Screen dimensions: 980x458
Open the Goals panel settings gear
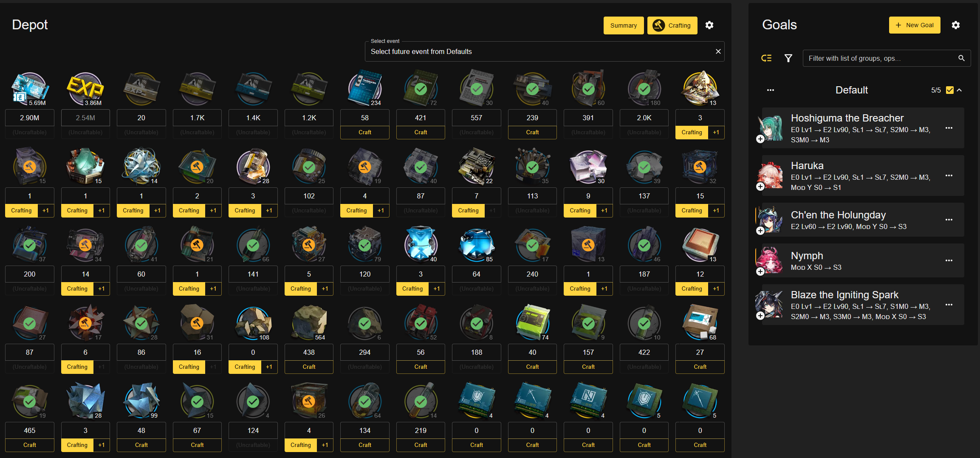(x=956, y=25)
